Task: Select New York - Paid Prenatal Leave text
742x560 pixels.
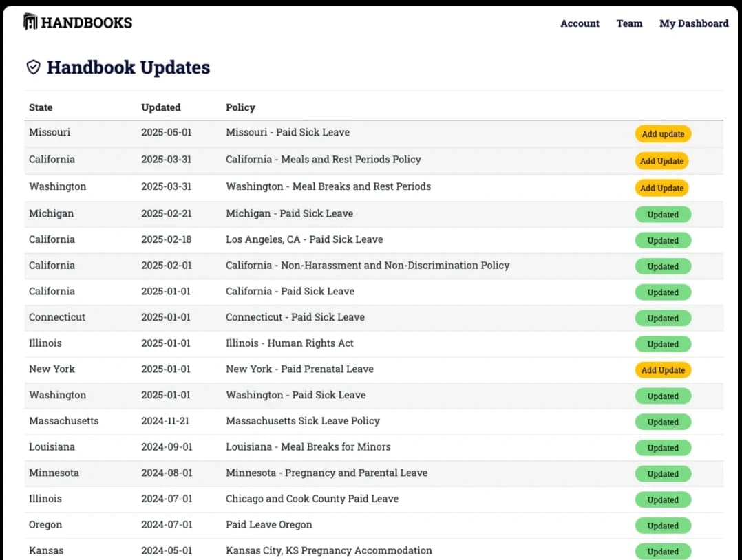Action: point(299,369)
